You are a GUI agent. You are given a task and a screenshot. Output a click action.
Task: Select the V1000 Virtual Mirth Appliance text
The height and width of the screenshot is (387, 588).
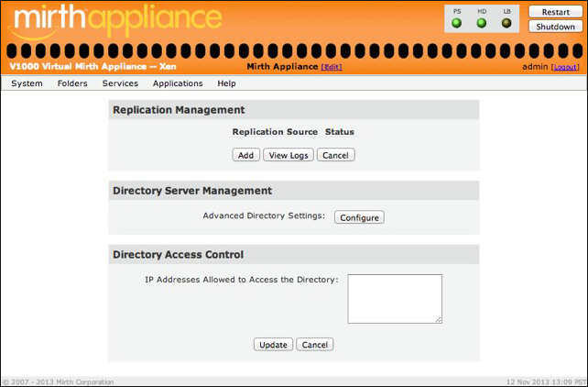point(93,66)
